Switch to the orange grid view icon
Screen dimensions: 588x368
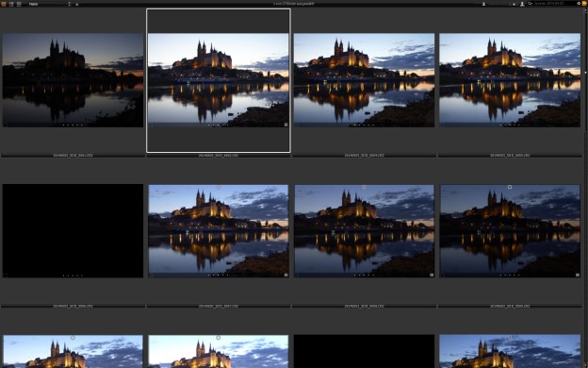point(4,4)
